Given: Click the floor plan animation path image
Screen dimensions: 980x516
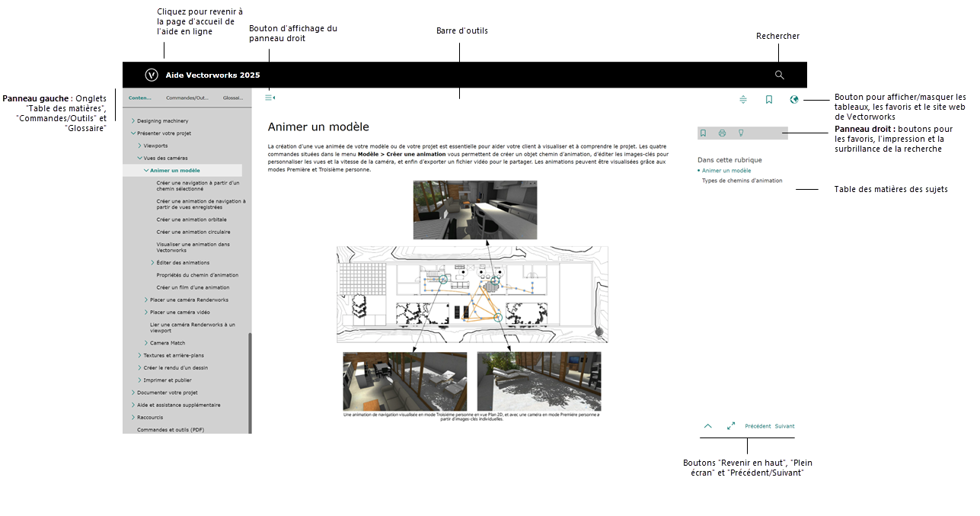Looking at the screenshot, I should [x=472, y=294].
